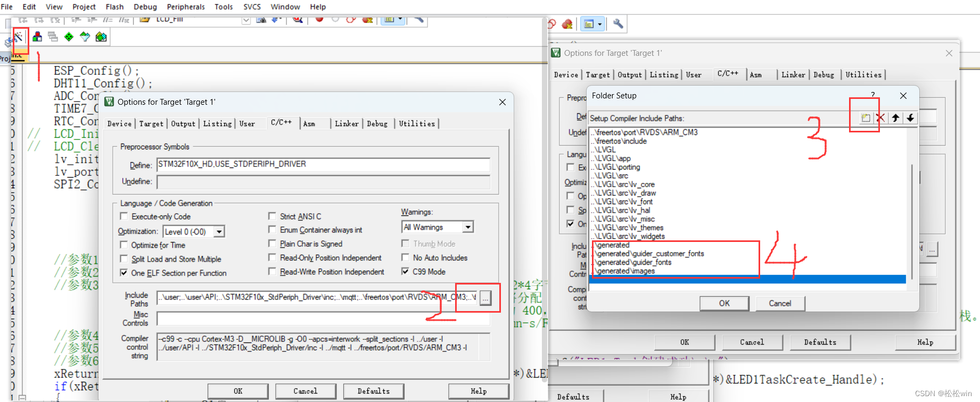Uncheck the C99 Mode checkbox
The width and height of the screenshot is (980, 402).
tap(406, 272)
